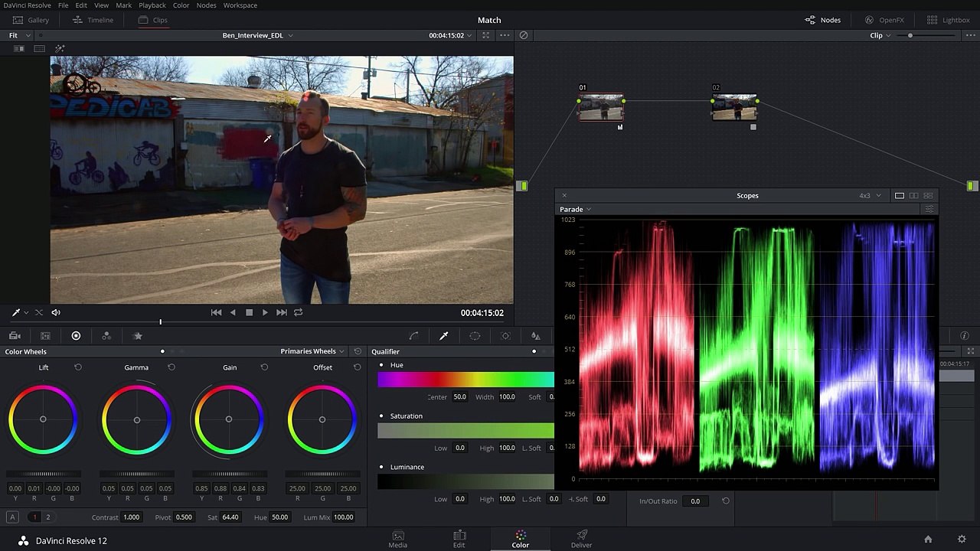Open the Motion Effects star icon
Viewport: 980px width, 551px height.
138,336
